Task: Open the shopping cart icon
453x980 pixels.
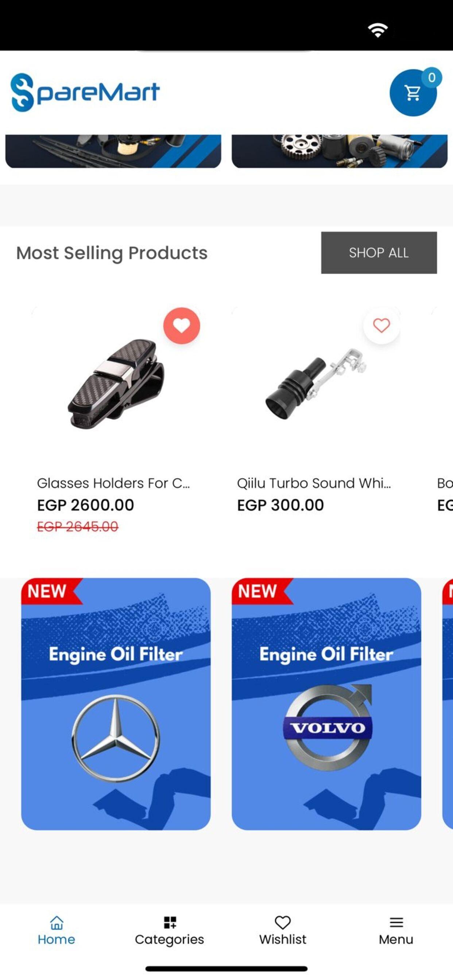Action: (413, 93)
